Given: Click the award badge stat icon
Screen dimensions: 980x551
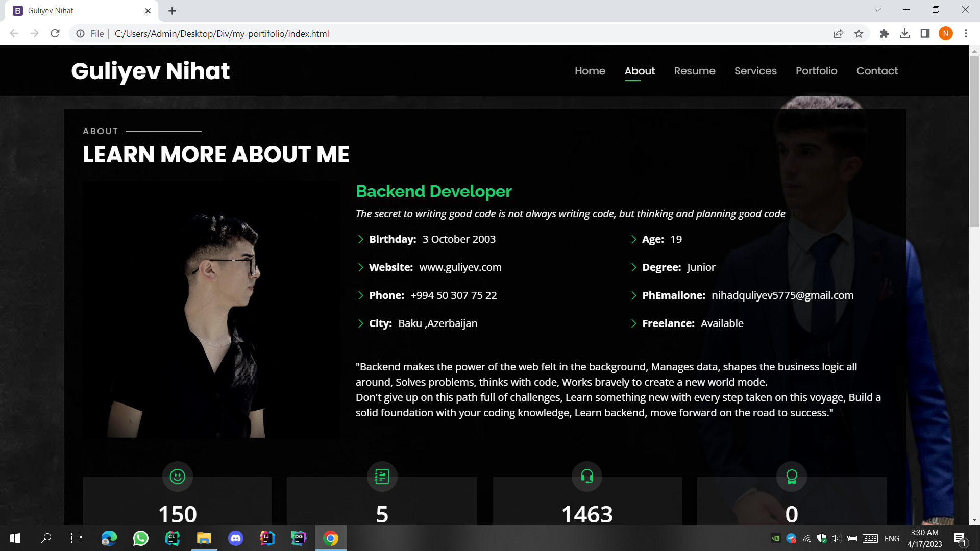Looking at the screenshot, I should coord(792,477).
